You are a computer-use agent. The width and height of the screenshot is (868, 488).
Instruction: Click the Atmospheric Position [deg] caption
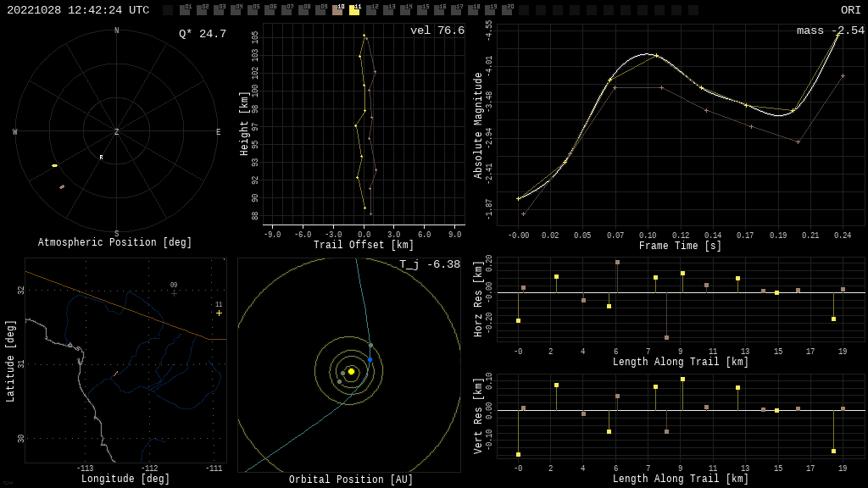[114, 242]
